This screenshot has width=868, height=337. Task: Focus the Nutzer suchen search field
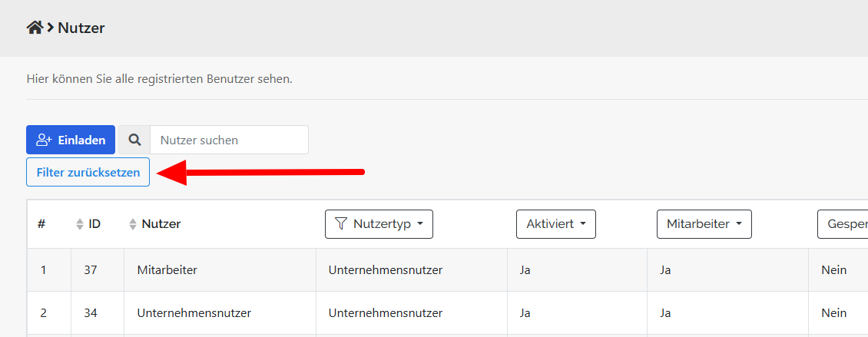(229, 140)
